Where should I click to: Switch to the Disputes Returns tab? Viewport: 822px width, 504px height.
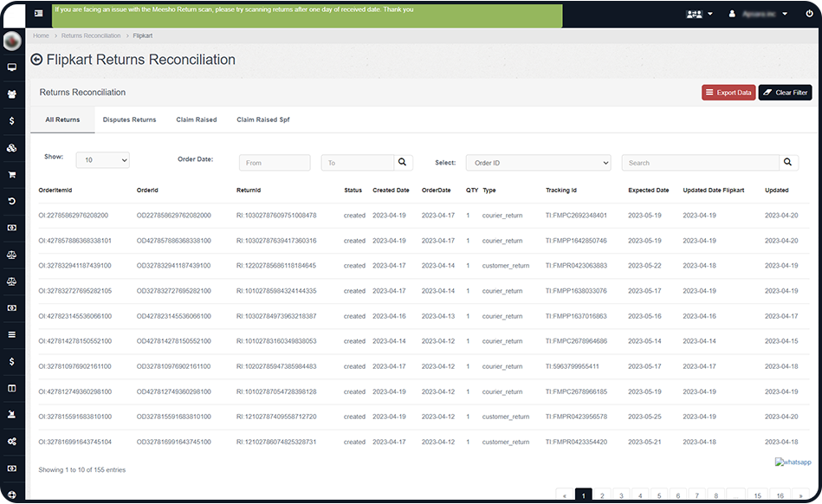[129, 120]
